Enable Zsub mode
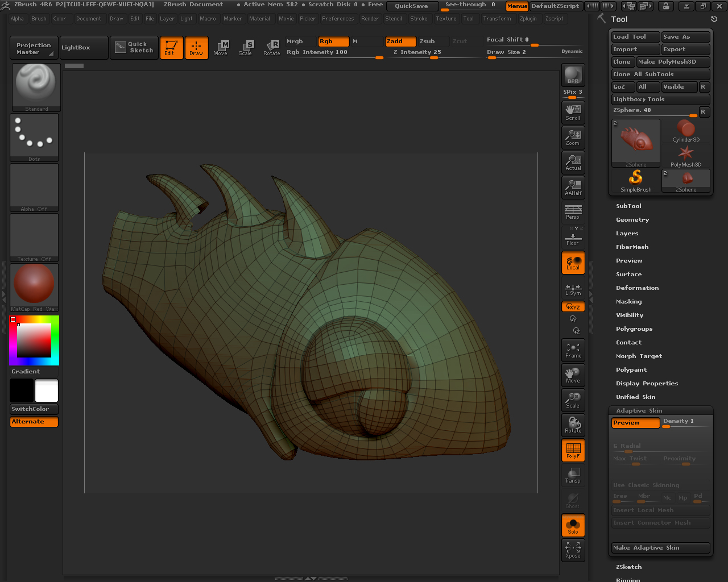 (433, 41)
